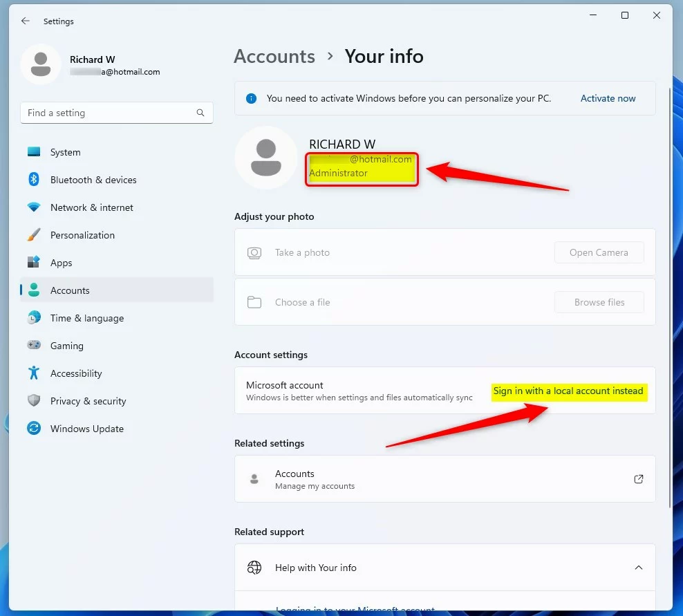Click the Find a setting search box
The width and height of the screenshot is (683, 616).
tap(111, 113)
